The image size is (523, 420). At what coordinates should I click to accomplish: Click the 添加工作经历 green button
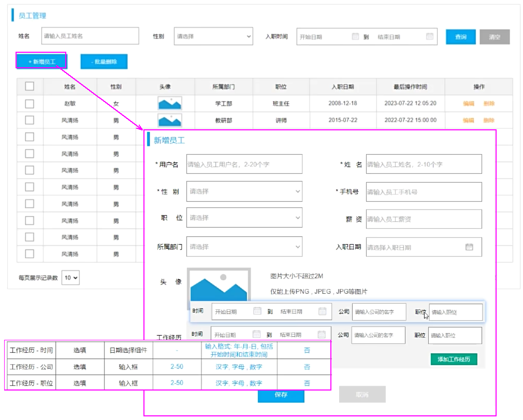click(453, 359)
